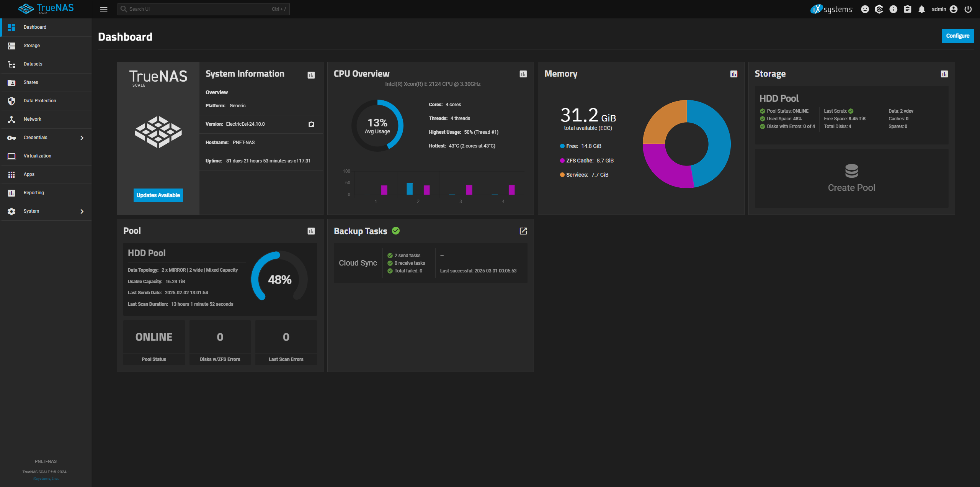
Task: Open Backup Tasks external link icon
Action: [x=523, y=231]
